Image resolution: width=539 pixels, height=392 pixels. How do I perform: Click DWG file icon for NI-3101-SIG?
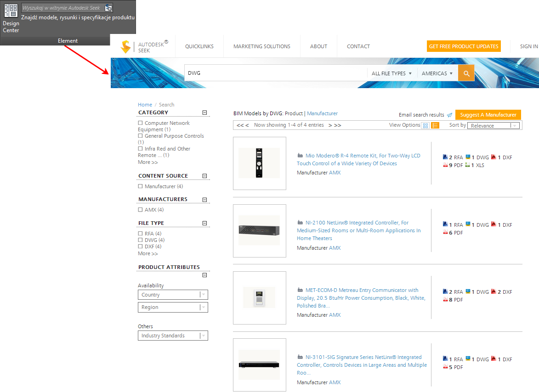point(468,358)
